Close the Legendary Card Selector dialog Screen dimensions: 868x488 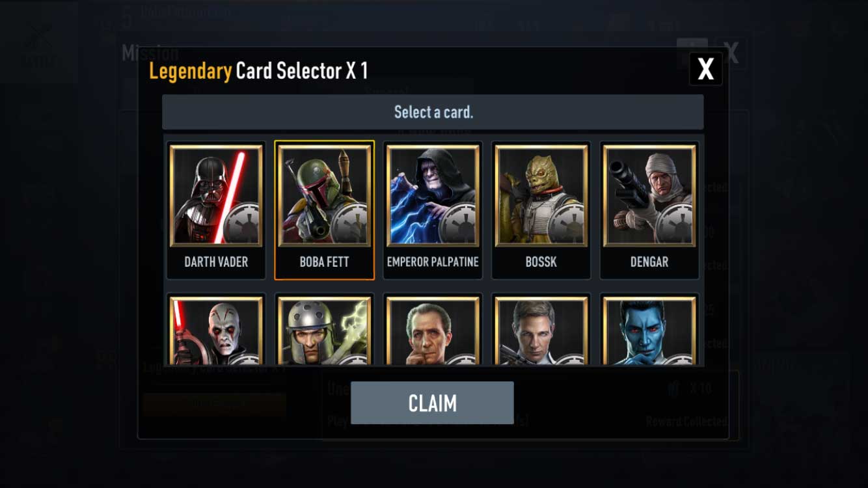point(706,68)
